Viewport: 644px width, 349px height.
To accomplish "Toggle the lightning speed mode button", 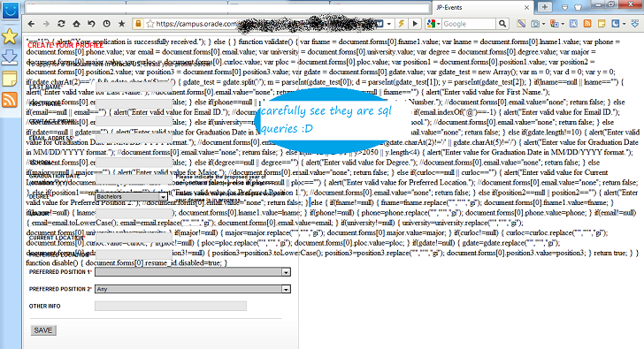I will pyautogui.click(x=401, y=24).
